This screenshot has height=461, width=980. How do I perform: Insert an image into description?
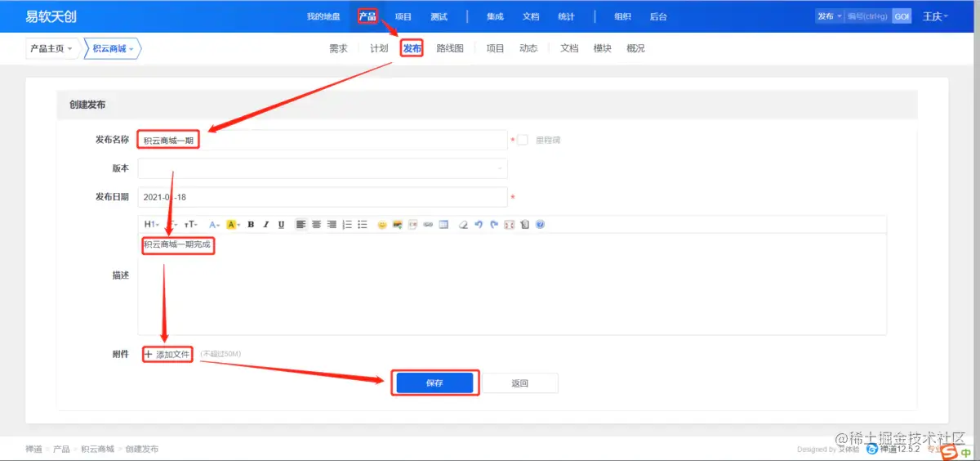tap(397, 224)
